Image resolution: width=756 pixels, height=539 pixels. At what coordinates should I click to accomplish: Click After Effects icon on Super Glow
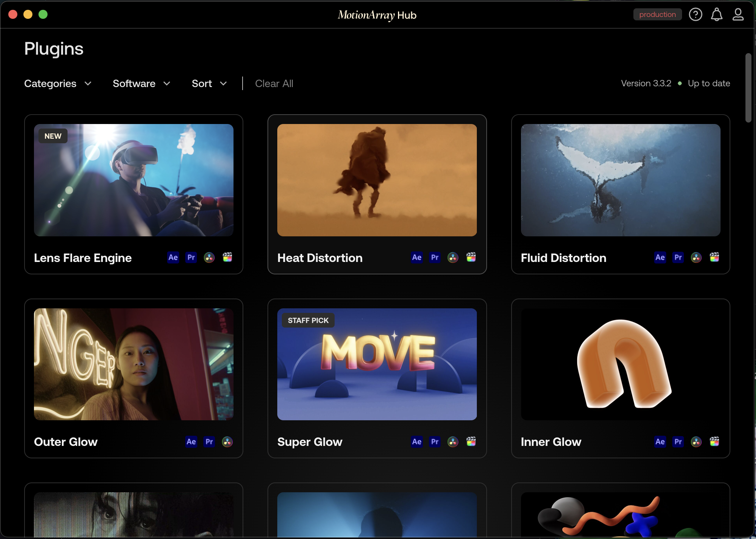click(x=417, y=442)
